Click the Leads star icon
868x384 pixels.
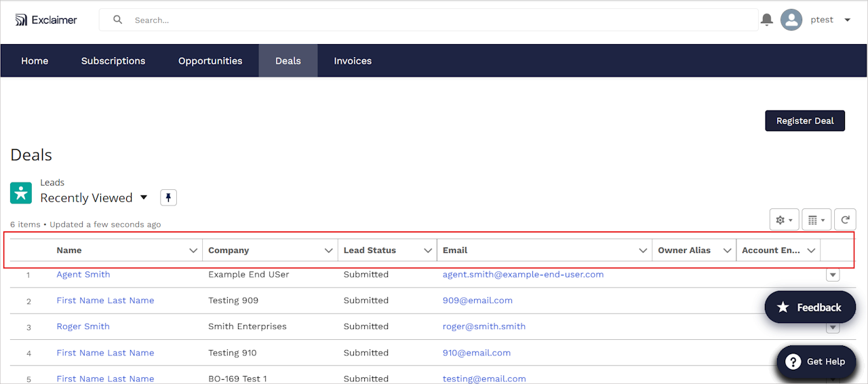click(x=21, y=193)
